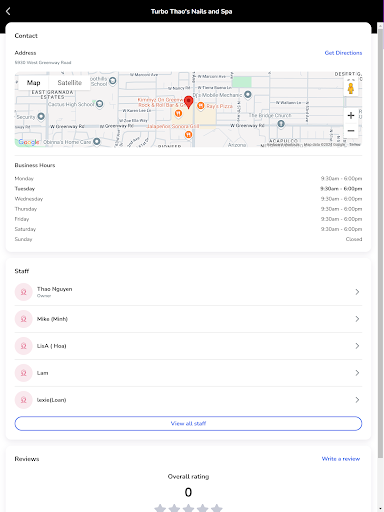Click the page vertical scrollbar
Screen dimensions: 384x512
380,243
